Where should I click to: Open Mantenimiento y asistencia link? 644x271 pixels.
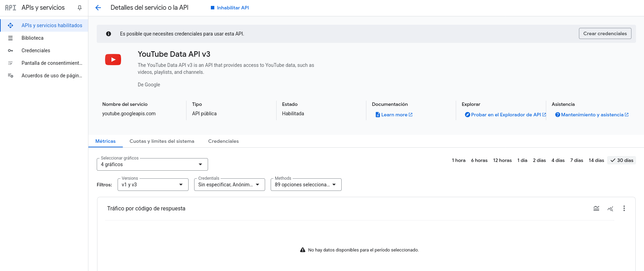(592, 115)
